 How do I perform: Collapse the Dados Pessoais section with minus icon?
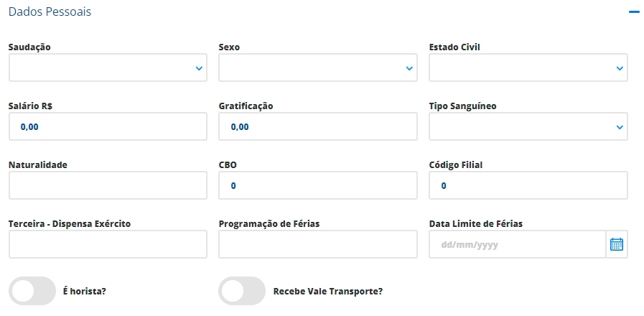click(x=634, y=12)
